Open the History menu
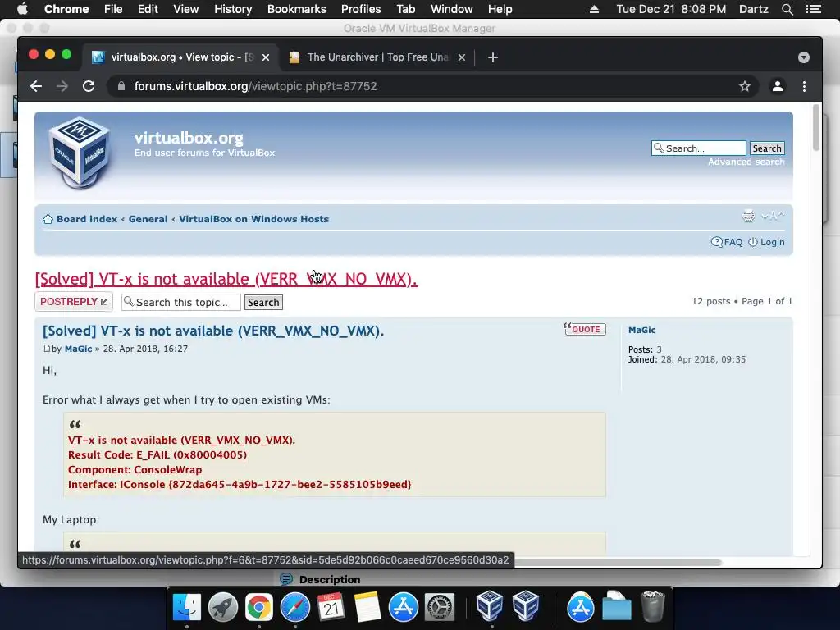Screen dimensions: 840x630 click(x=233, y=9)
